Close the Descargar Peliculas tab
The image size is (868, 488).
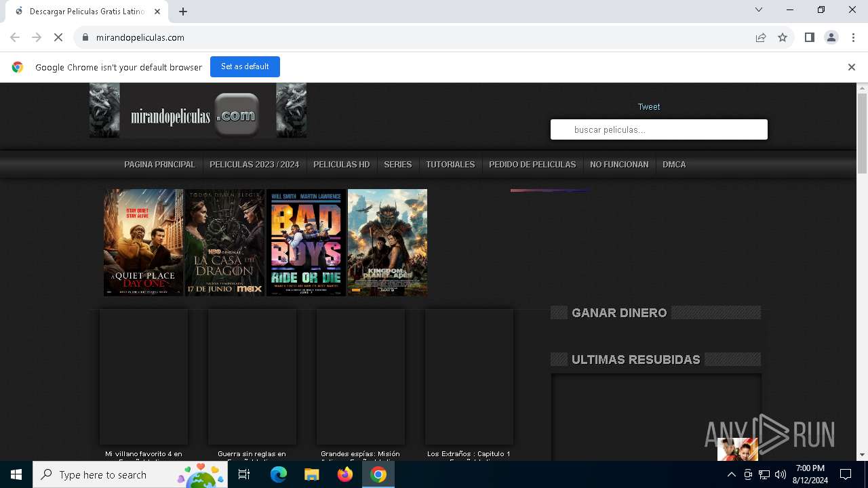point(157,12)
